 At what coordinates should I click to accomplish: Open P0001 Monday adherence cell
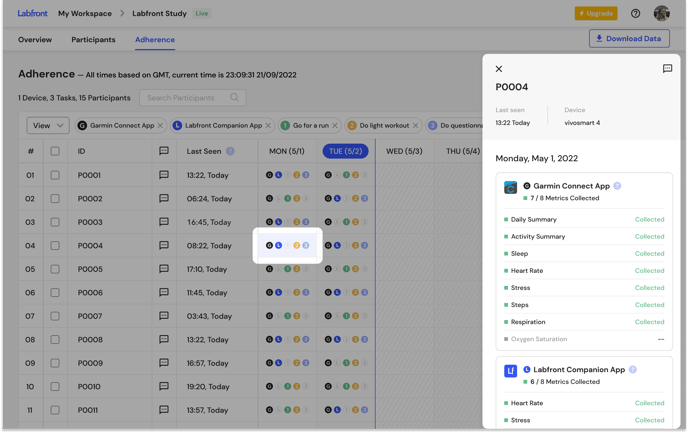tap(287, 175)
